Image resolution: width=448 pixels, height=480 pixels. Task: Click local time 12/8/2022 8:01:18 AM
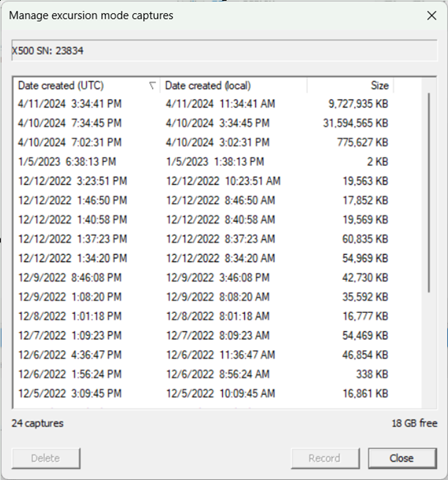click(217, 317)
